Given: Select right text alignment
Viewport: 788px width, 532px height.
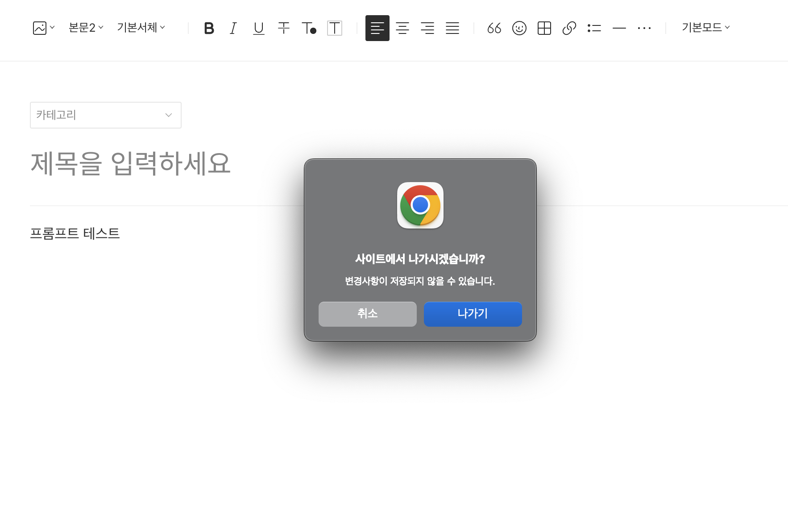Looking at the screenshot, I should click(x=427, y=28).
